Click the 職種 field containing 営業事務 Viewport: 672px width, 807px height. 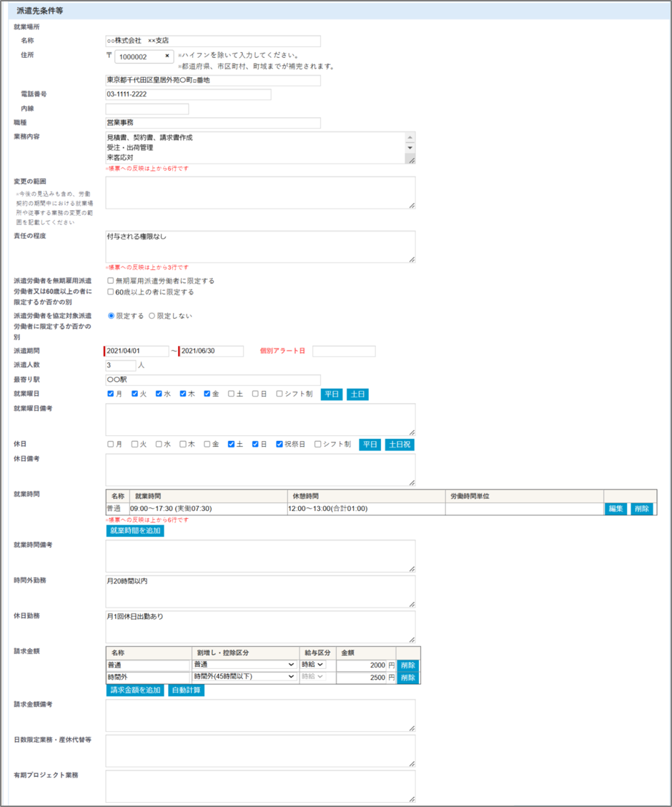tap(213, 122)
